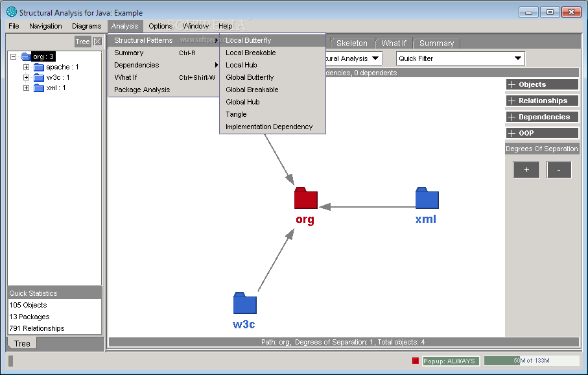Choose Local Butterfly from submenu
Viewport: 588px width, 375px height.
coord(273,40)
